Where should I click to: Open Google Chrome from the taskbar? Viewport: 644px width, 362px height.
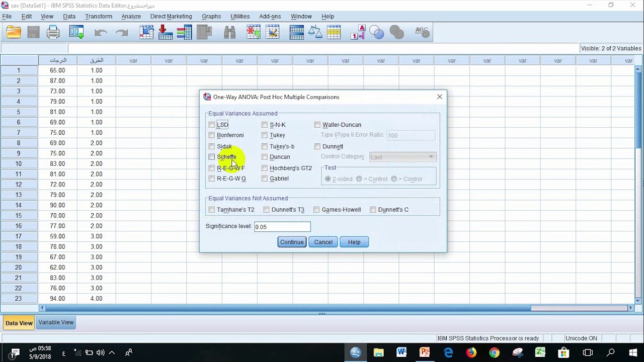point(494,352)
